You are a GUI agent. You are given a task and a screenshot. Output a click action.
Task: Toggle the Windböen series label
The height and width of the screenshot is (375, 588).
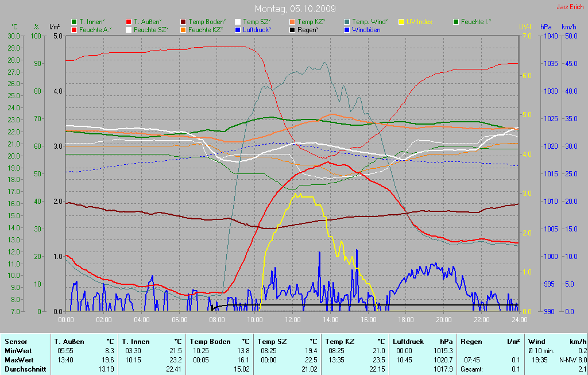pos(366,29)
